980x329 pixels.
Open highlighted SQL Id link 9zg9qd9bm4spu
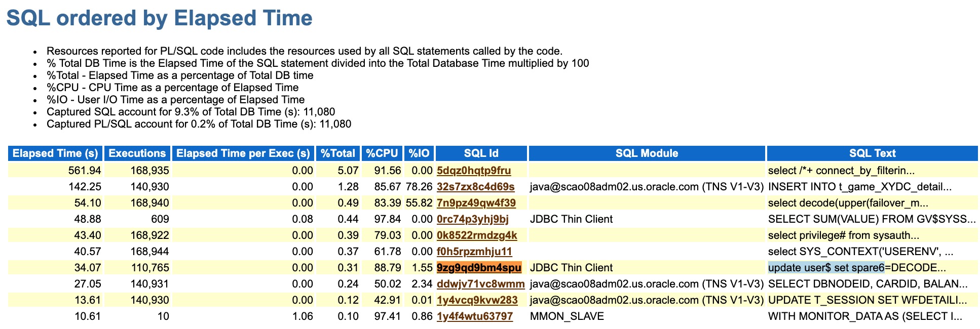coord(479,268)
